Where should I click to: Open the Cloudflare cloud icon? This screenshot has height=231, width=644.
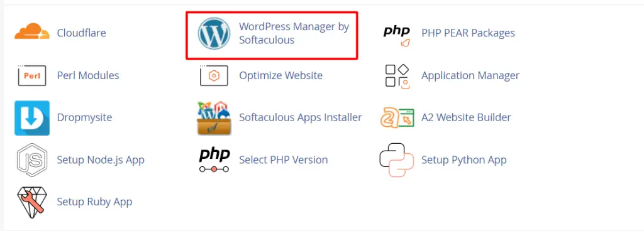click(32, 31)
